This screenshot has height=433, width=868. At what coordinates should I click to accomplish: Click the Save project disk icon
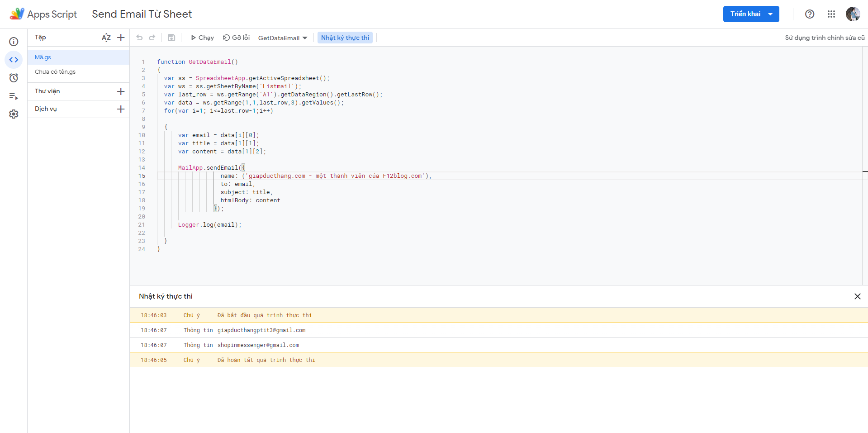(171, 38)
